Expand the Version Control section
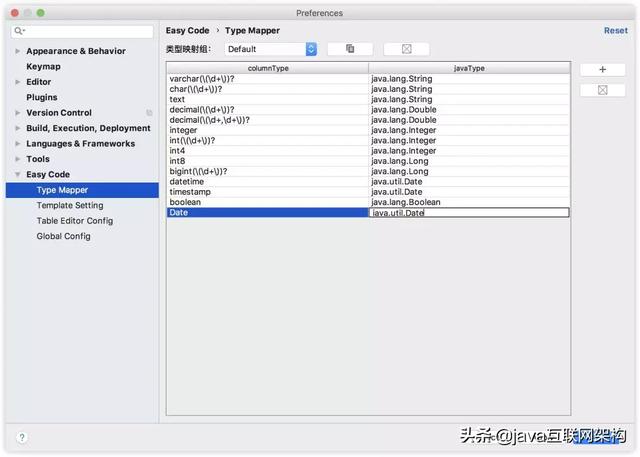Screen dimensions: 640x457 [18, 113]
